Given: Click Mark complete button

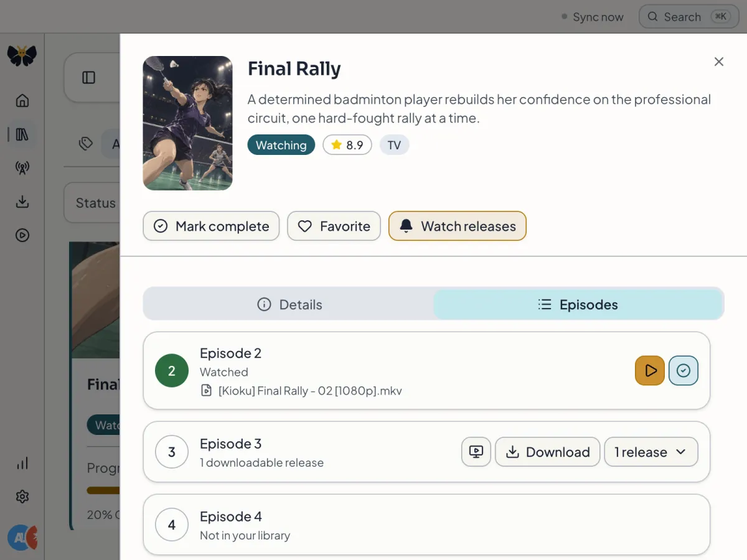Looking at the screenshot, I should click(211, 226).
